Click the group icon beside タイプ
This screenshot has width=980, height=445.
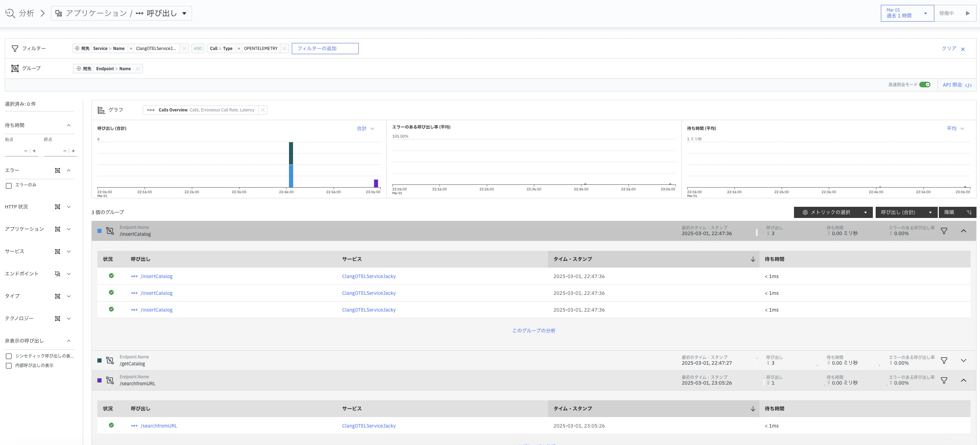[58, 296]
